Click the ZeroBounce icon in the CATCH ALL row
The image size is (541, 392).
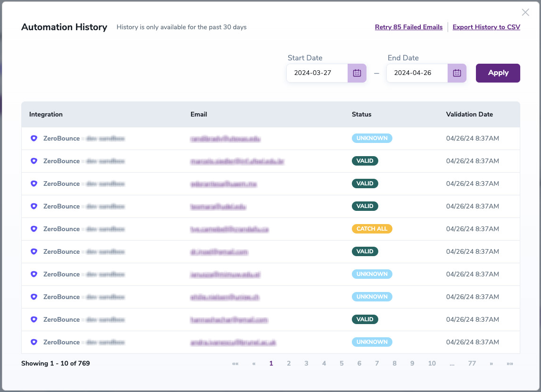33,229
